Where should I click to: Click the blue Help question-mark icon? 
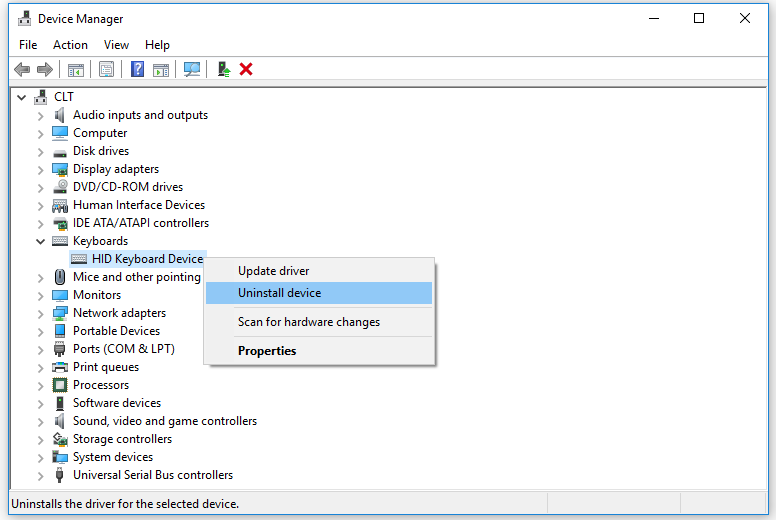137,69
